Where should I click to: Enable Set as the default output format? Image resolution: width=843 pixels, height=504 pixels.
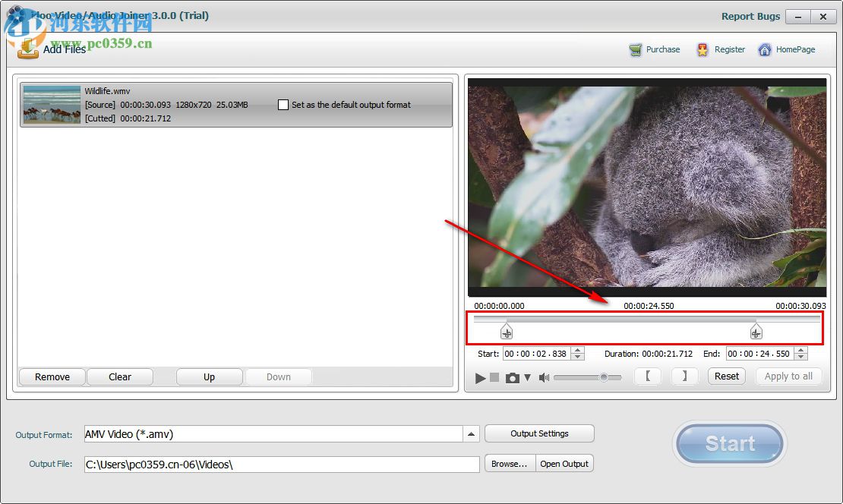point(283,105)
